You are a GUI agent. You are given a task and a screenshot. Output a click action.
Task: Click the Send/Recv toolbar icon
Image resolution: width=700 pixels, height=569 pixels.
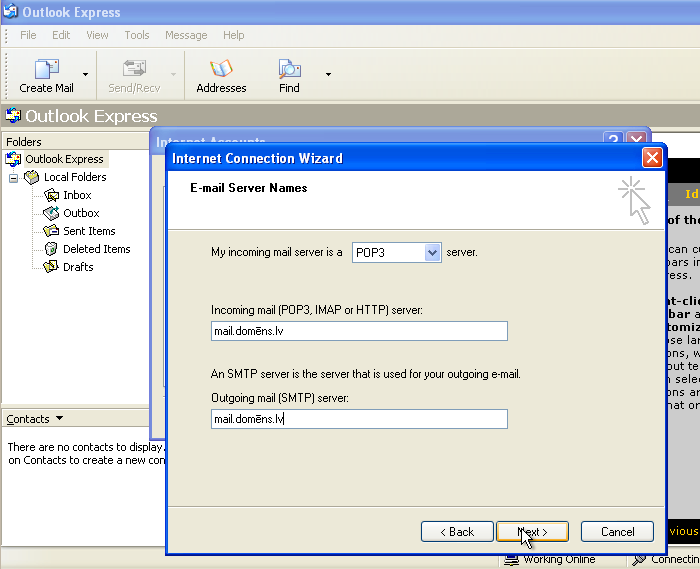[134, 69]
